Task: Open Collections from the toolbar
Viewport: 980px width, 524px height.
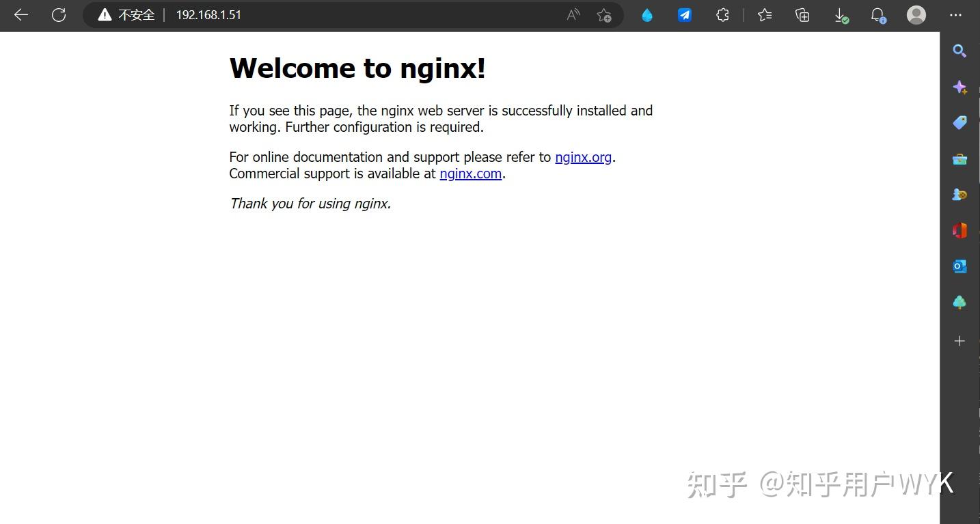Action: pos(802,14)
